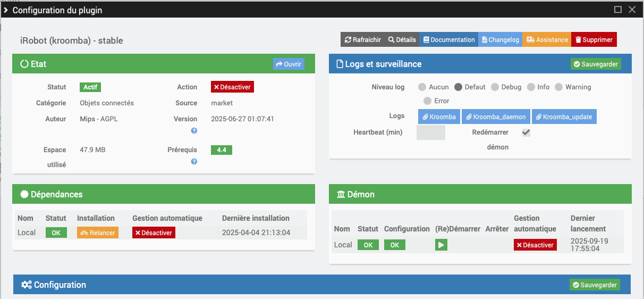The image size is (644, 299).
Task: Click the Rafraichir refresh button
Action: (x=362, y=40)
